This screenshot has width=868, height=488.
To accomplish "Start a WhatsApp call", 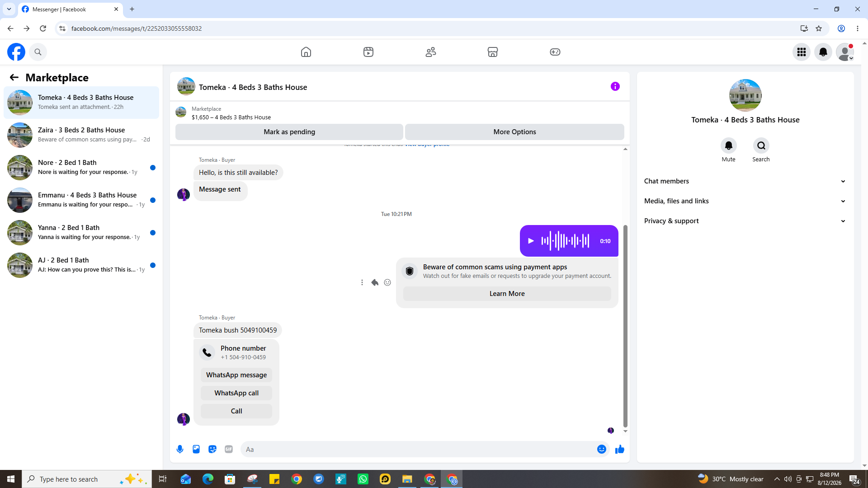I will (236, 393).
